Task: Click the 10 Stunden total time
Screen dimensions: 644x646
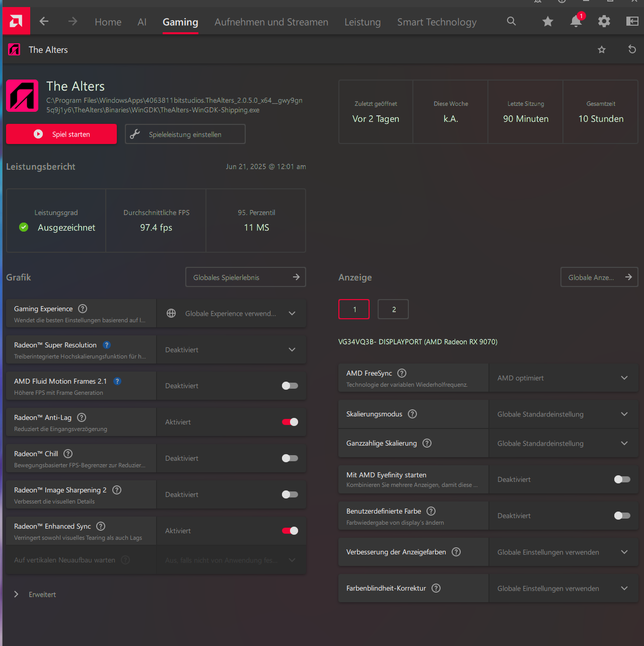Action: point(601,119)
